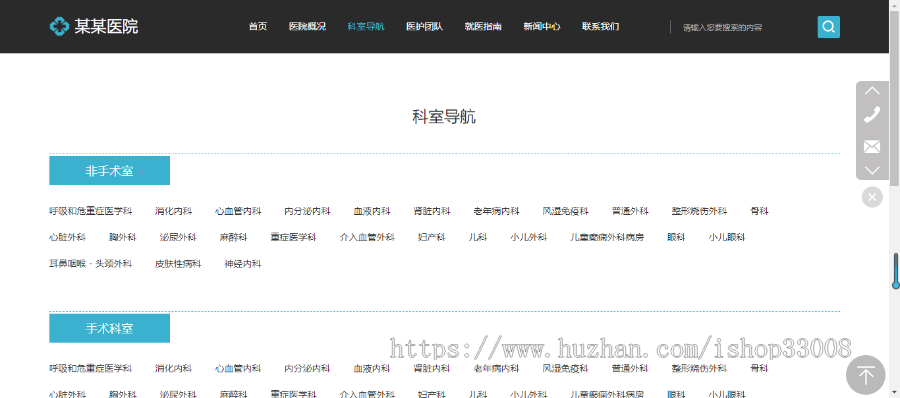Open 肾脏内科 under 手术科室
Screen dimensions: 900x398
[x=432, y=368]
